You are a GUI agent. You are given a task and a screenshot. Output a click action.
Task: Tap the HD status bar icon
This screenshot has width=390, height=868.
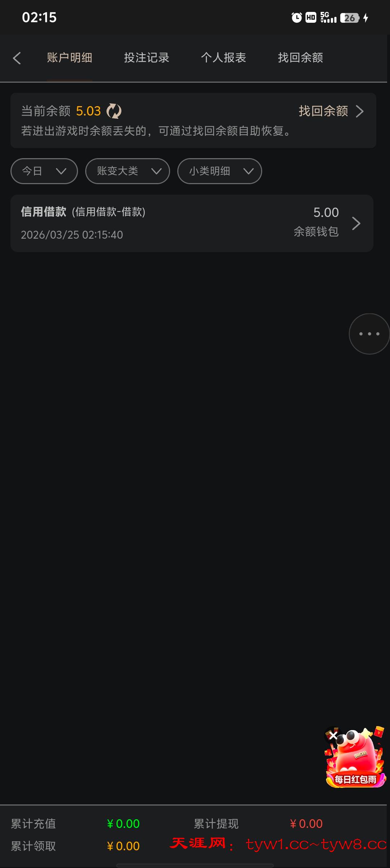[311, 17]
